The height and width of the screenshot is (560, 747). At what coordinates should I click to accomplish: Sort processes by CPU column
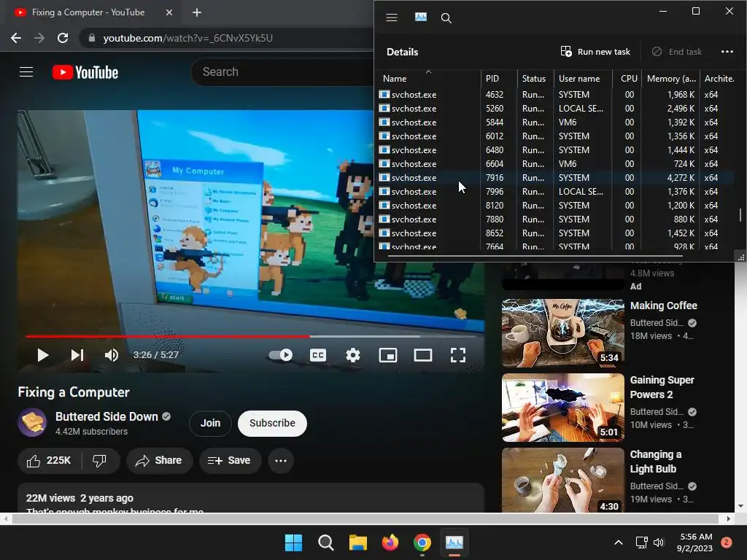click(x=629, y=79)
